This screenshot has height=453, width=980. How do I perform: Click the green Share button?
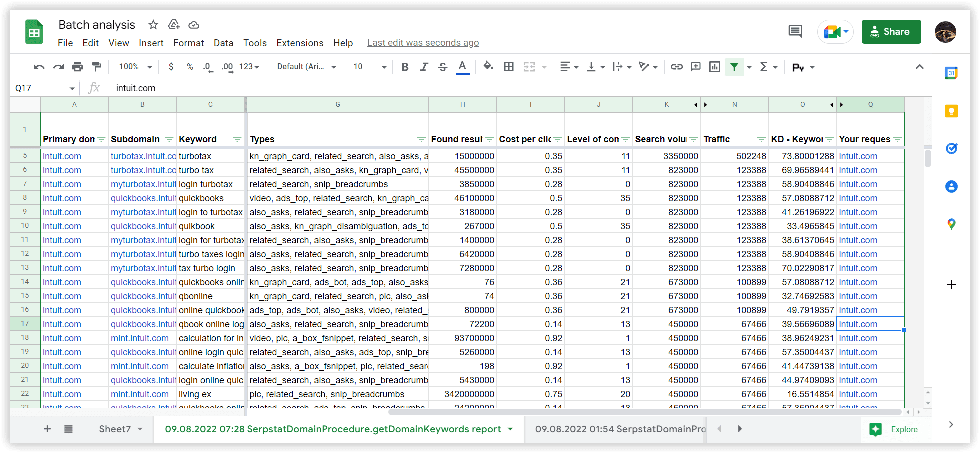pos(891,32)
